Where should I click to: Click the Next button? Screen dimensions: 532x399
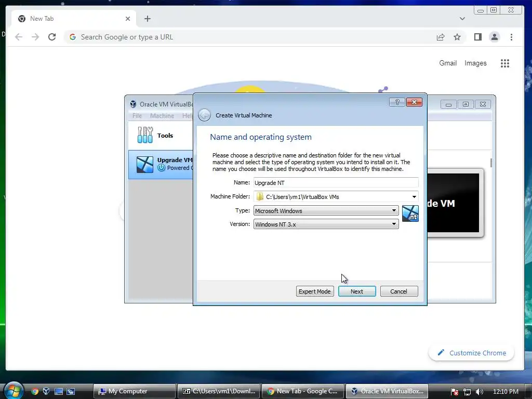point(357,291)
